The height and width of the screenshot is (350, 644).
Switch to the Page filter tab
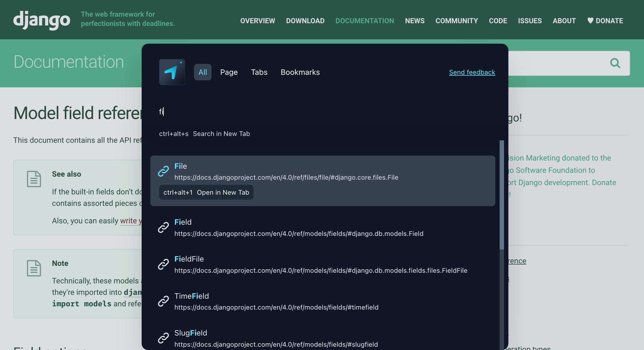[x=229, y=72]
